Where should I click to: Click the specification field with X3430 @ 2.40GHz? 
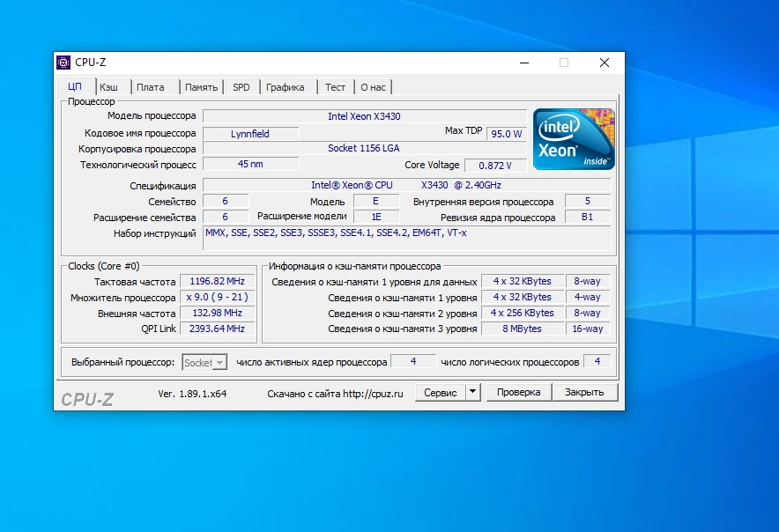pos(406,185)
